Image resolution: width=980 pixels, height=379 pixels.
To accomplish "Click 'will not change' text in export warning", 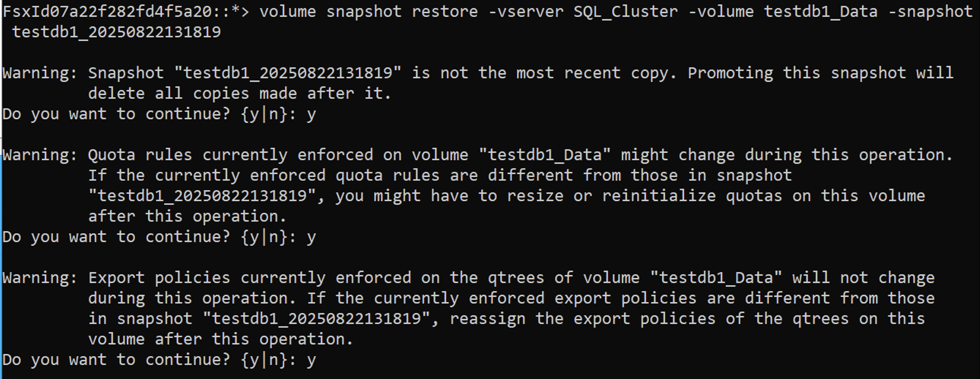I will tap(864, 278).
